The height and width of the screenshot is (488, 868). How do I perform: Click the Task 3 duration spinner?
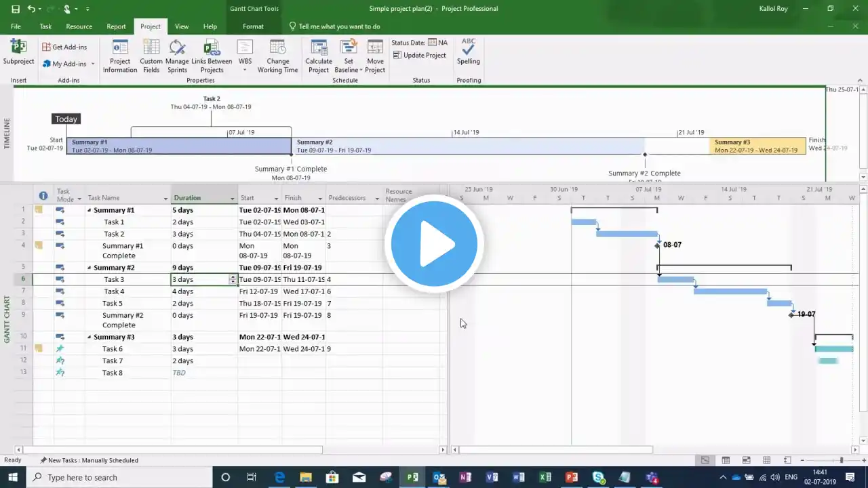pos(233,279)
